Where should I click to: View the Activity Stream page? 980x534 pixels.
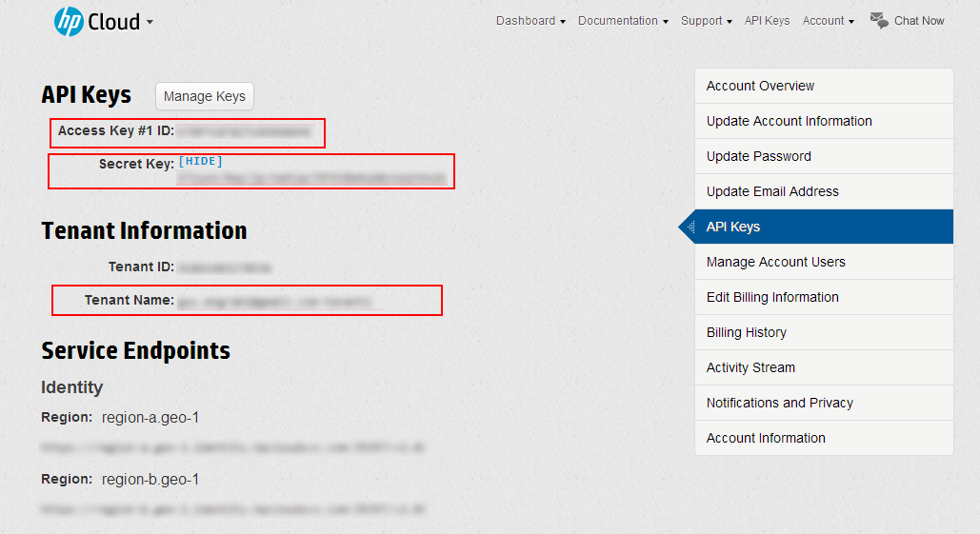750,367
